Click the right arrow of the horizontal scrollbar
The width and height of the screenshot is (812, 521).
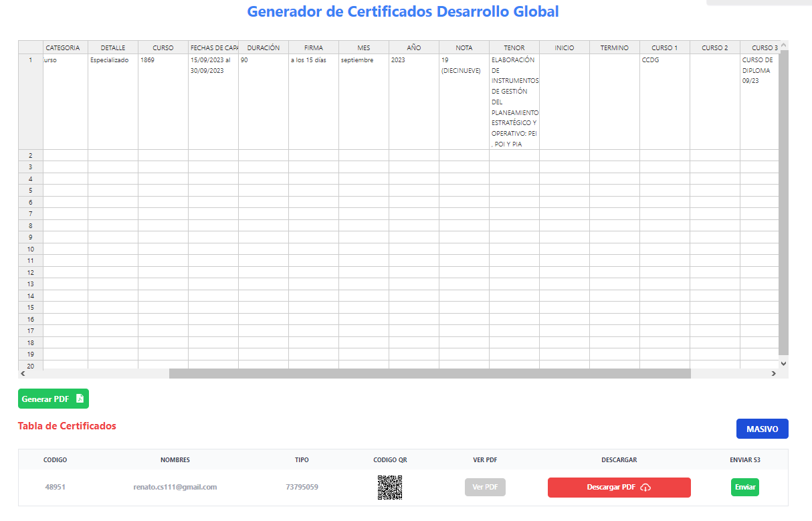coord(773,373)
